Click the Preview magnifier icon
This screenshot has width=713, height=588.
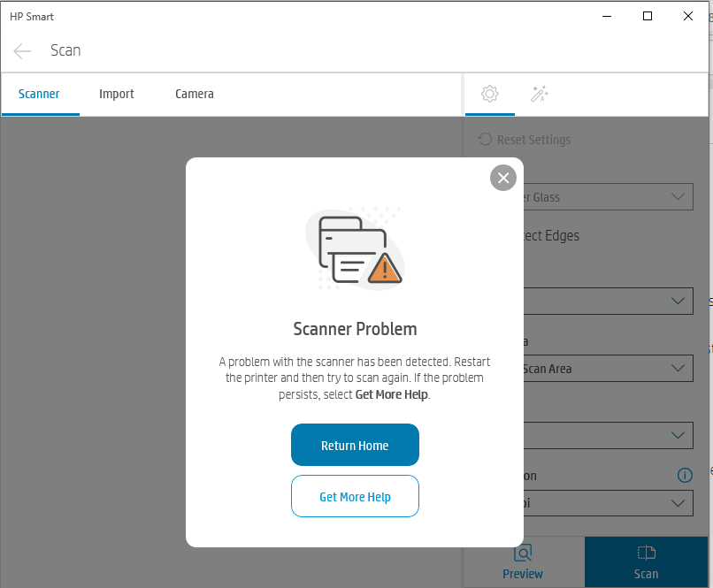[x=523, y=553]
